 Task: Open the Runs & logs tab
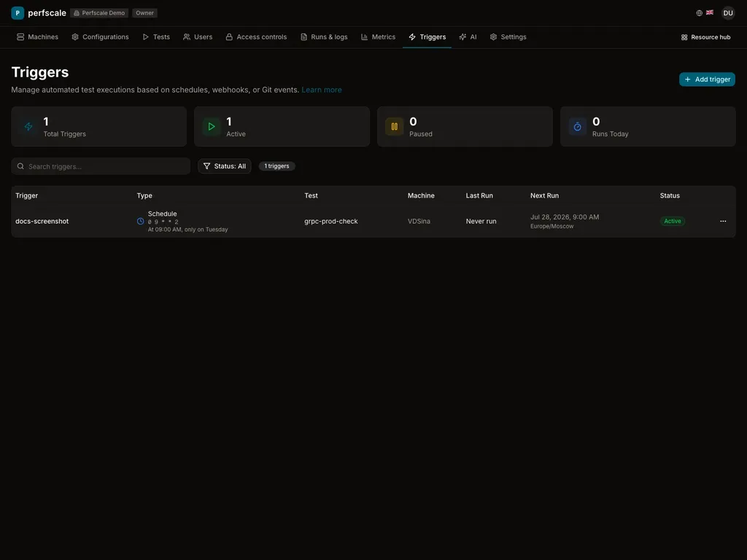324,37
